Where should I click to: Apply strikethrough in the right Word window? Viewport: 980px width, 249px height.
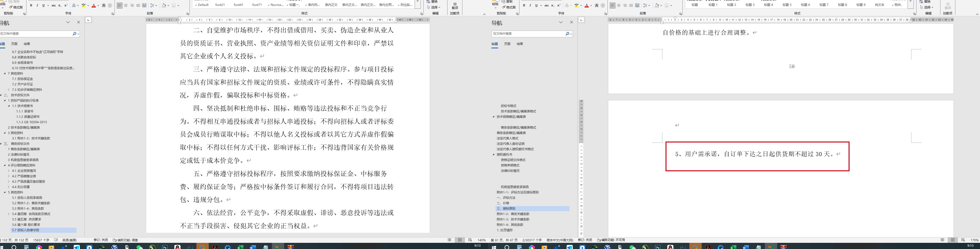point(547,5)
